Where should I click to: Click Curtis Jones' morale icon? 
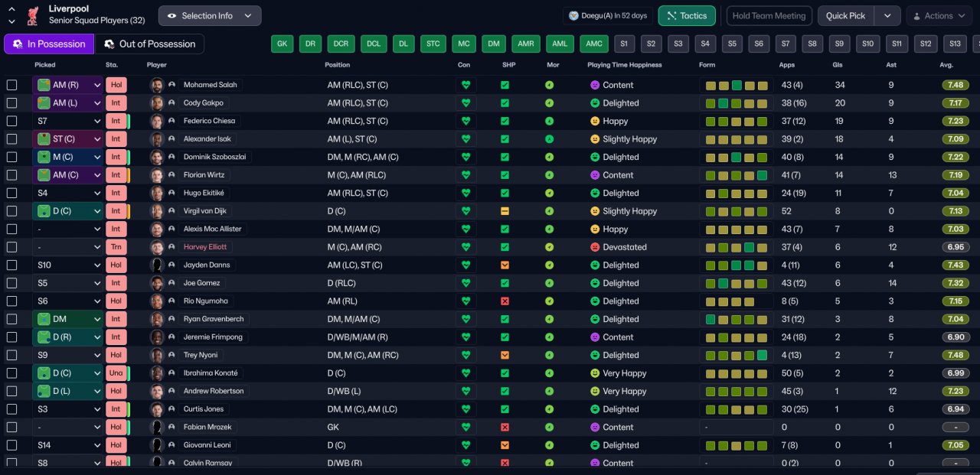[x=550, y=409]
